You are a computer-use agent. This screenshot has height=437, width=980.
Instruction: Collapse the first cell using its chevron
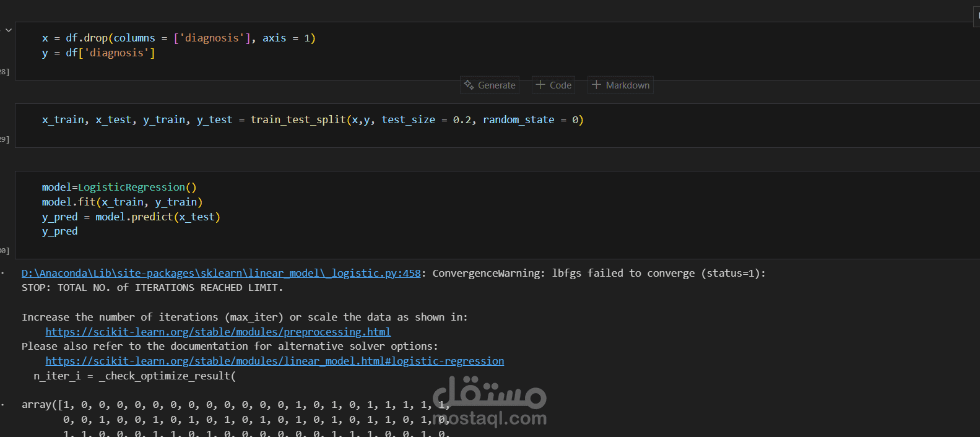pos(9,30)
